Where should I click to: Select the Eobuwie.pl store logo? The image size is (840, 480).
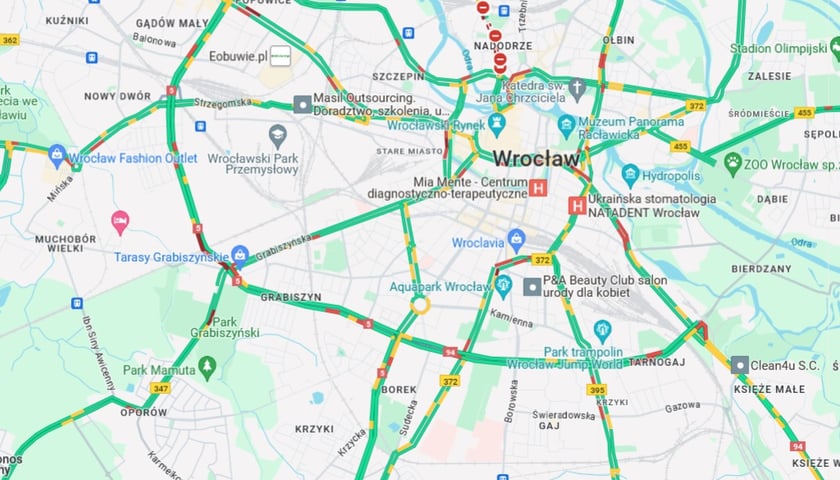tap(280, 56)
